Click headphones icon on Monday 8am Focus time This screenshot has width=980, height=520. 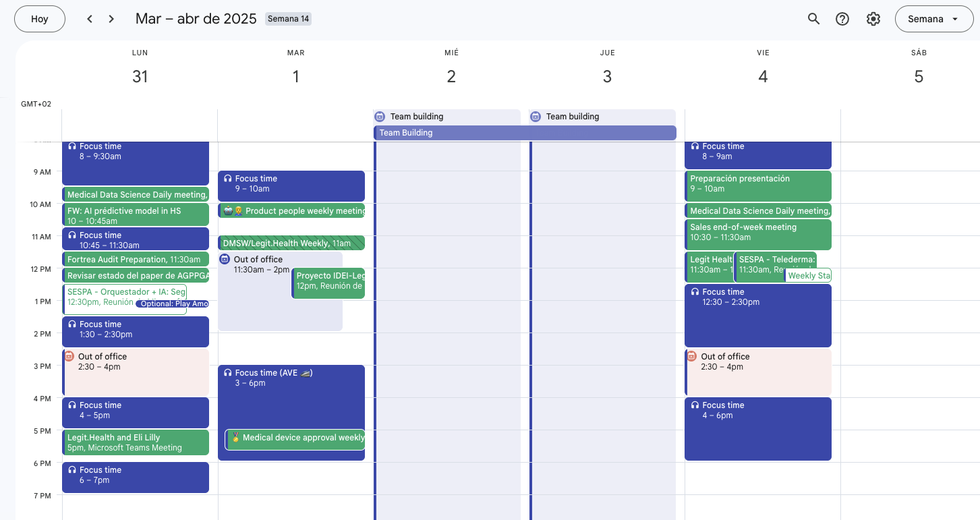72,146
